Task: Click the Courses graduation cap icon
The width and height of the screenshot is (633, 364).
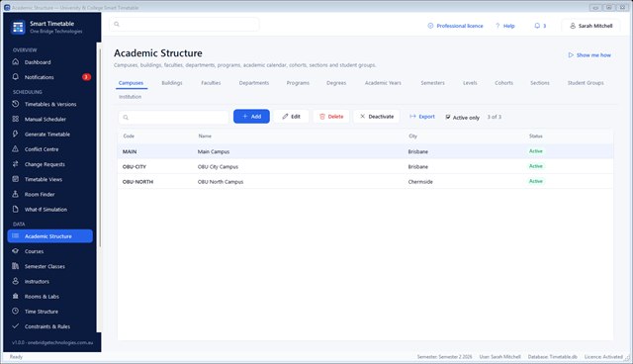Action: point(16,251)
